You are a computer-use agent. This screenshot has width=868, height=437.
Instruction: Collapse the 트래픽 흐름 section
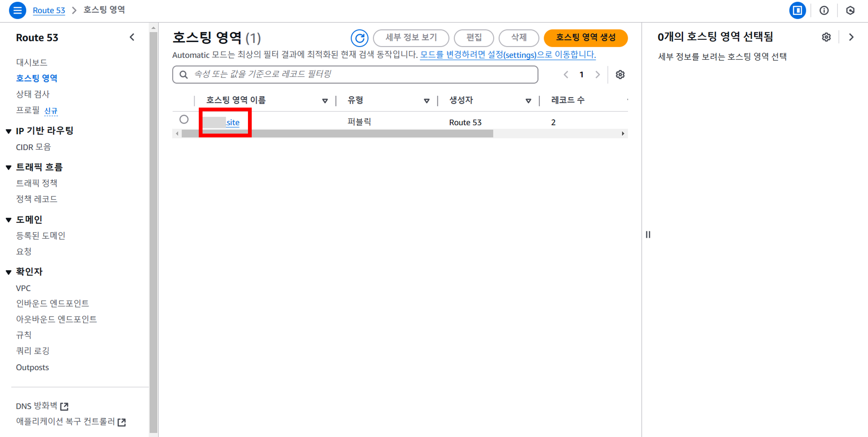(x=9, y=167)
